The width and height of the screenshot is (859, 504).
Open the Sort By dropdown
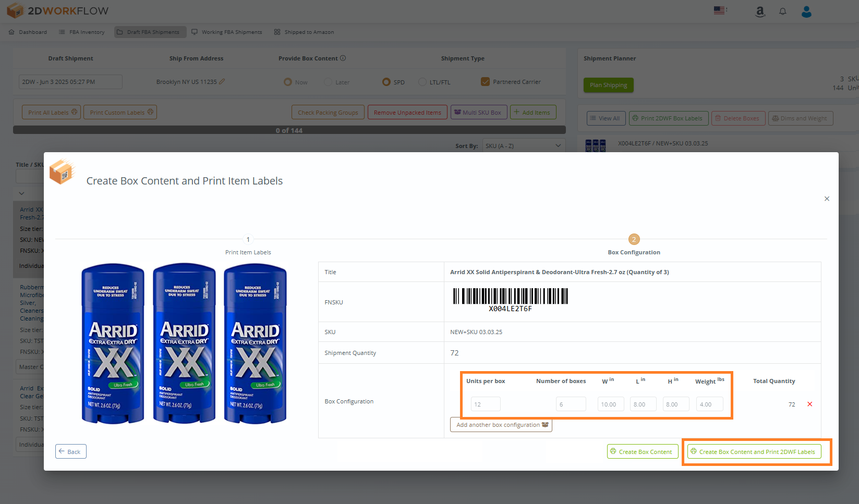pyautogui.click(x=523, y=146)
